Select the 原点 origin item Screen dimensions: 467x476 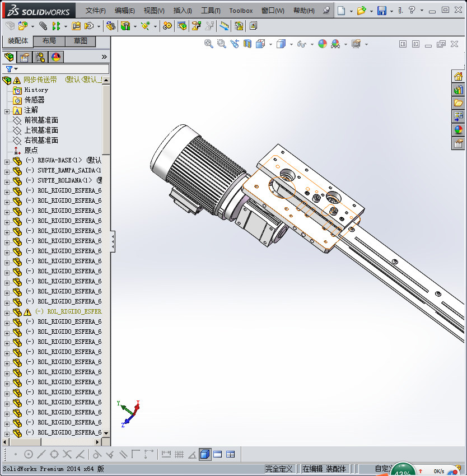pyautogui.click(x=31, y=150)
